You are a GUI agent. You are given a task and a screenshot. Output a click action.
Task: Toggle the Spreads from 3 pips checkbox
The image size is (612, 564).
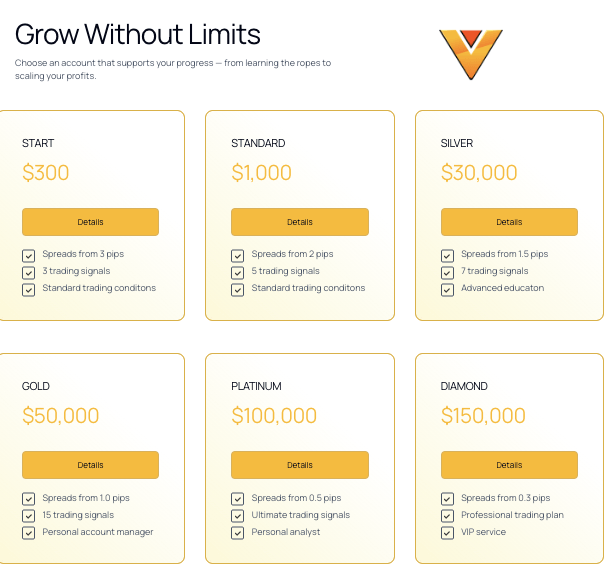click(x=28, y=255)
